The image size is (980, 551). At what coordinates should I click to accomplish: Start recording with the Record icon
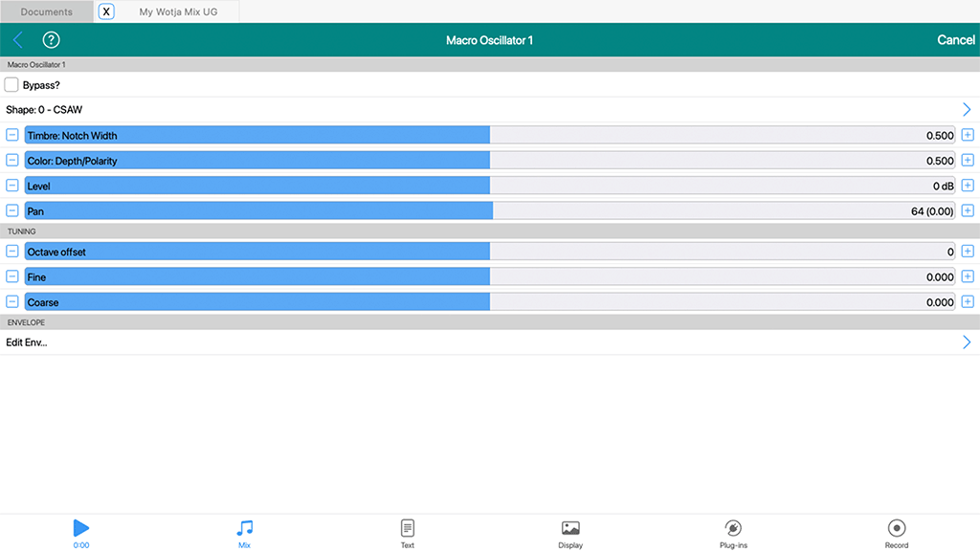(897, 532)
